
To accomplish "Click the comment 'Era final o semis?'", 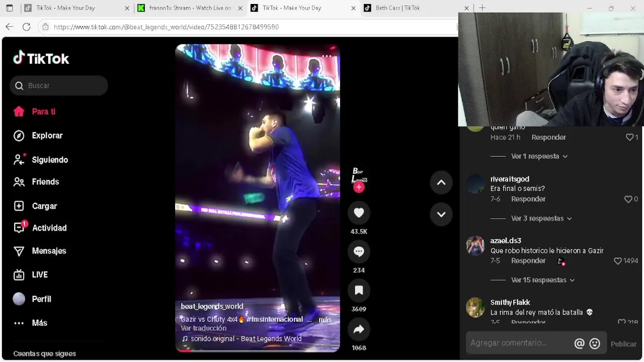I will [518, 189].
